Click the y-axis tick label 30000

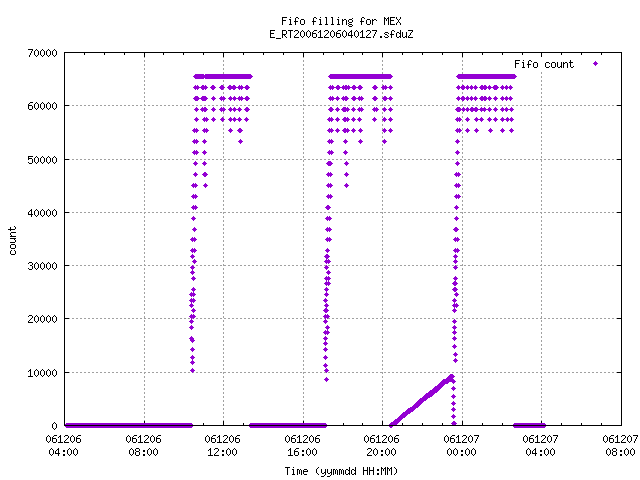point(42,266)
